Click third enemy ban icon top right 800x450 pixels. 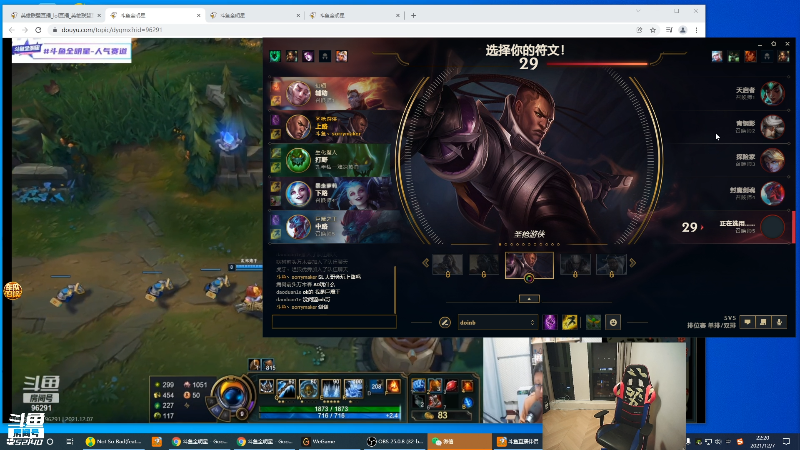coord(750,56)
